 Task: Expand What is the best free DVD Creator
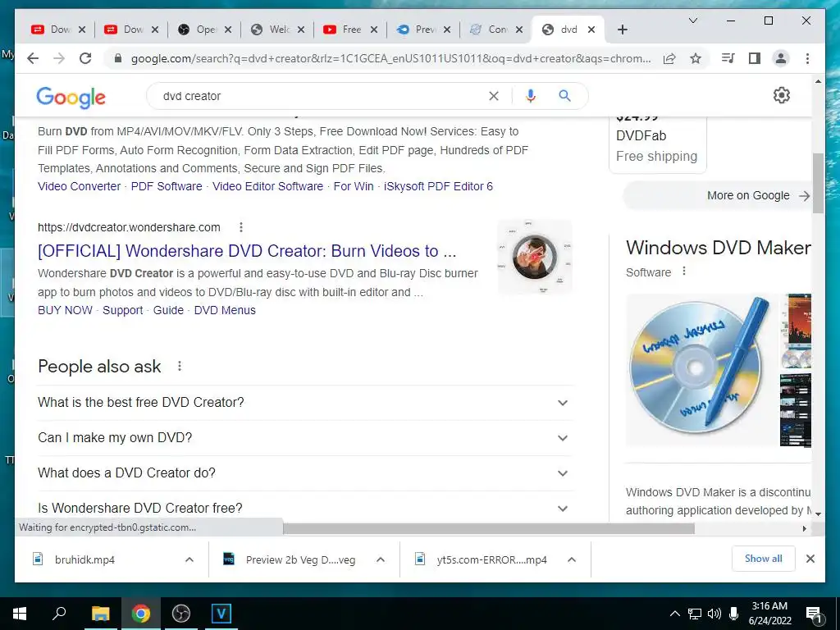pos(305,402)
